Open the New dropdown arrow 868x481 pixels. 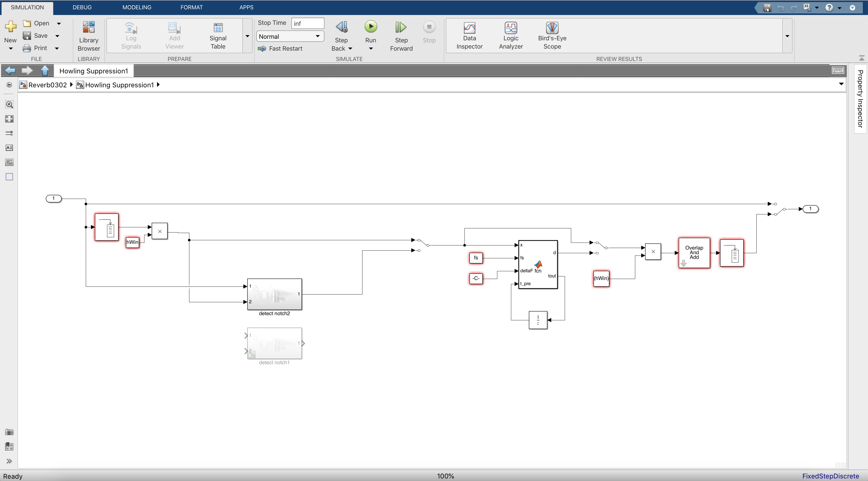click(10, 49)
